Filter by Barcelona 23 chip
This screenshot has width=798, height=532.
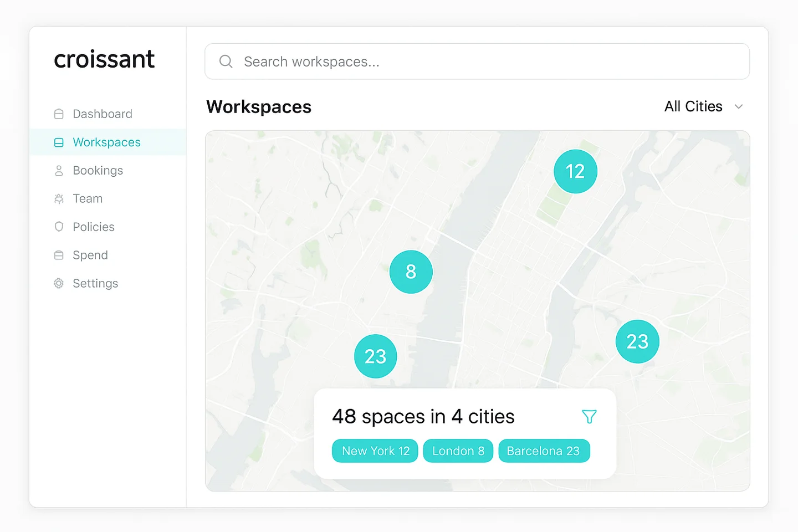(544, 451)
